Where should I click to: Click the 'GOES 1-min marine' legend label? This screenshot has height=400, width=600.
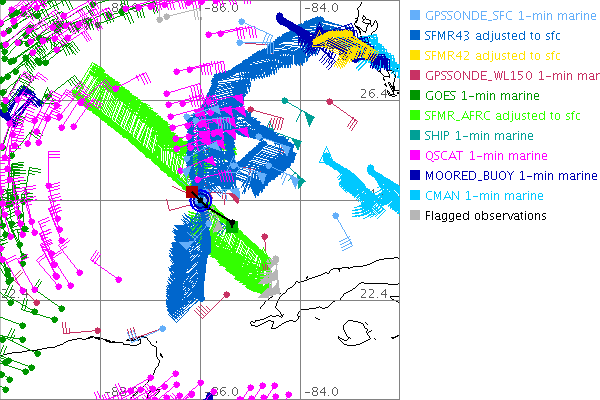481,96
